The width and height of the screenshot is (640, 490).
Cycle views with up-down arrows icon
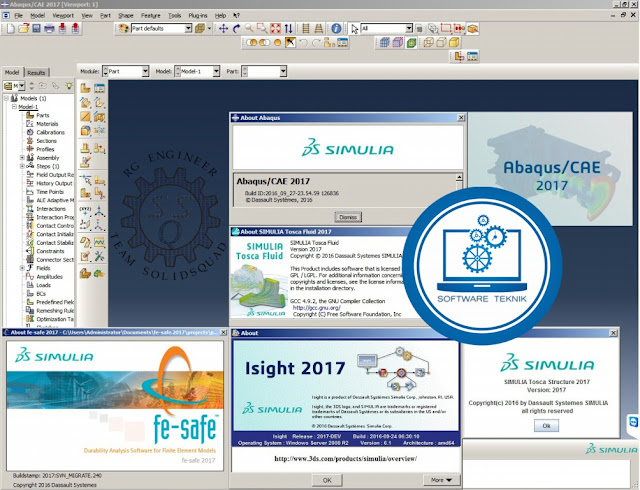click(289, 29)
